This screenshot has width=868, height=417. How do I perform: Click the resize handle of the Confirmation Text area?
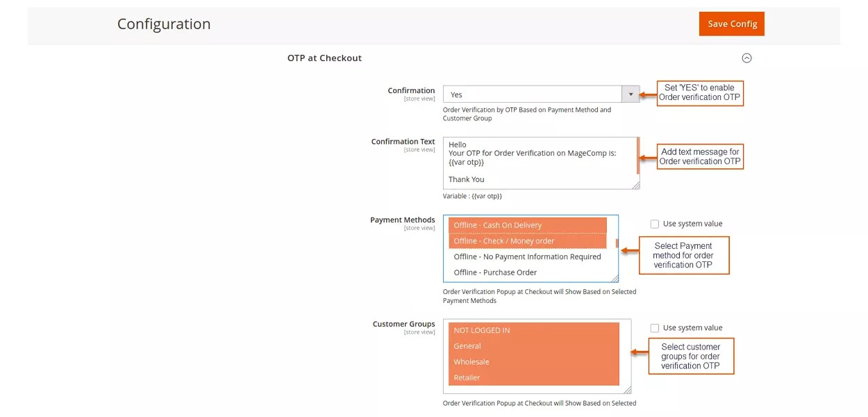coord(637,186)
